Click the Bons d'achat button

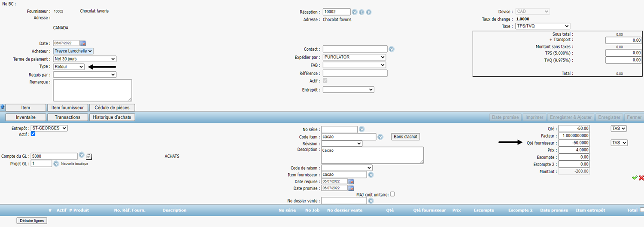[405, 137]
